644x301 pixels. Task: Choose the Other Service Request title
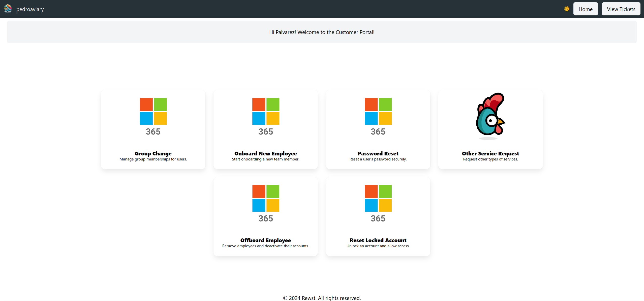point(490,153)
